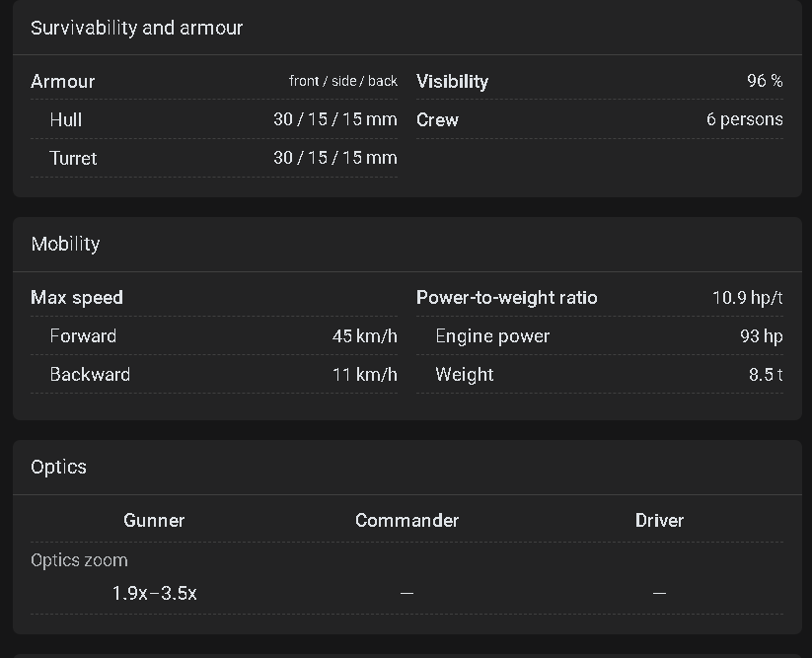The width and height of the screenshot is (812, 658).
Task: Click the Gunner optics column header
Action: pos(154,520)
